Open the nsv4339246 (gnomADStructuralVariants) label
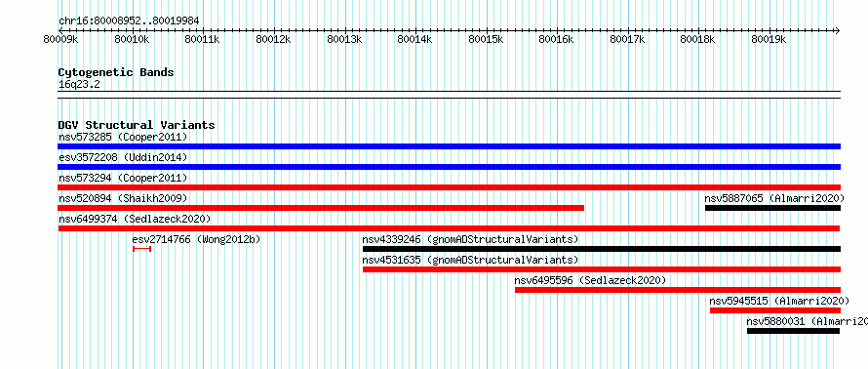Image resolution: width=868 pixels, height=369 pixels. [x=470, y=239]
